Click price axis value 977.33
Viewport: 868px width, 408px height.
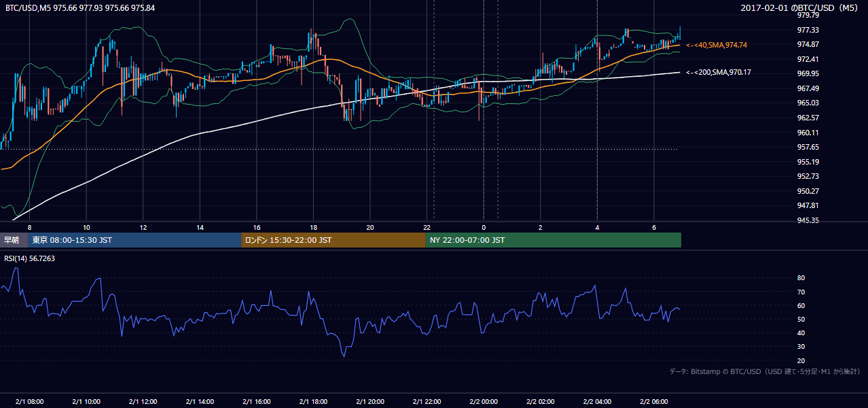pyautogui.click(x=808, y=30)
